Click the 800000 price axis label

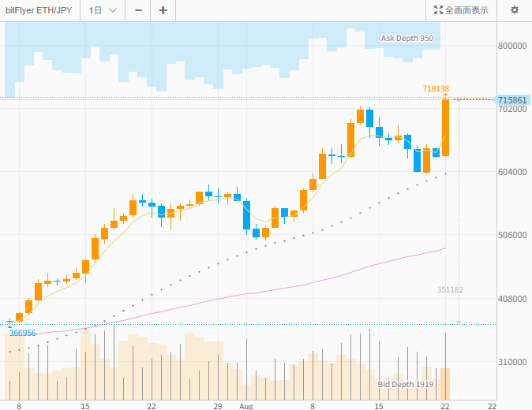512,46
